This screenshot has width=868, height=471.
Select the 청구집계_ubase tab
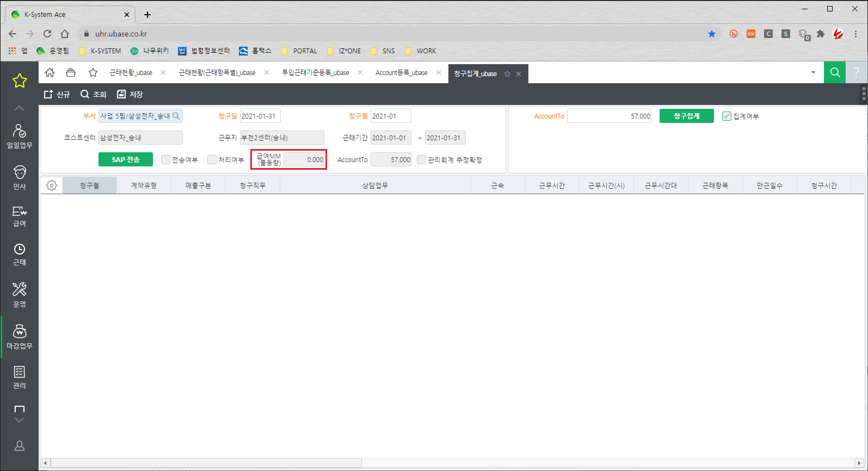click(476, 73)
